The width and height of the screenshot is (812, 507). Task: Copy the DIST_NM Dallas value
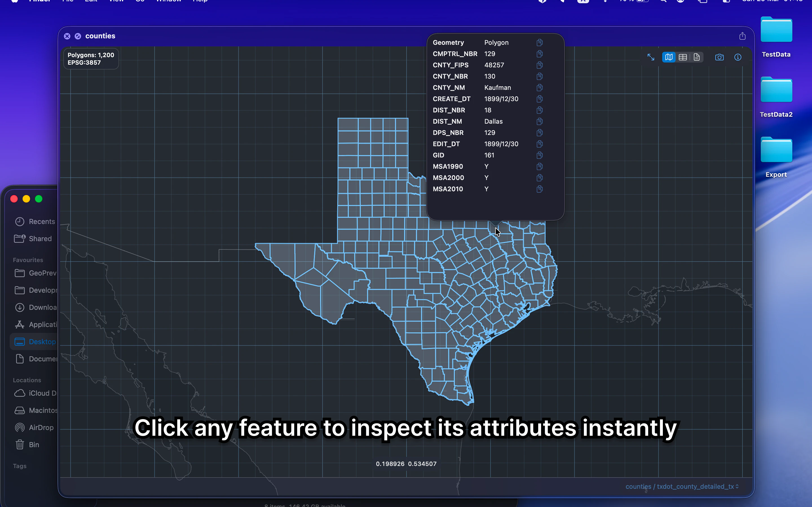539,121
